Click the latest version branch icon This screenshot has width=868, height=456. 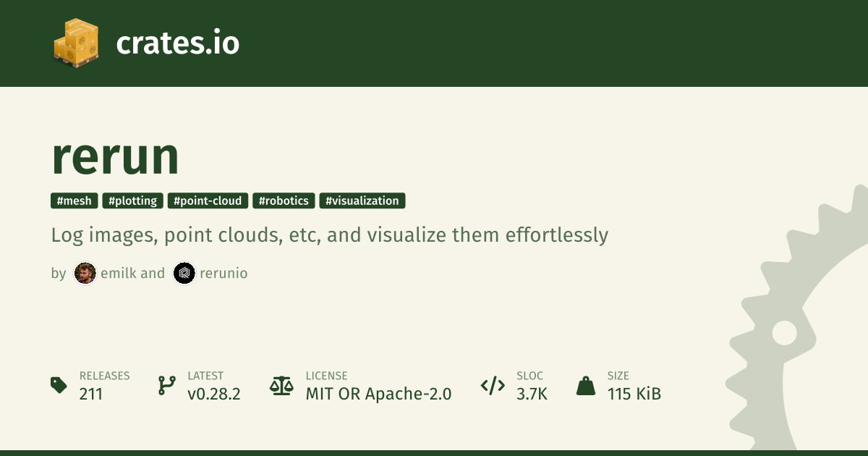coord(166,385)
